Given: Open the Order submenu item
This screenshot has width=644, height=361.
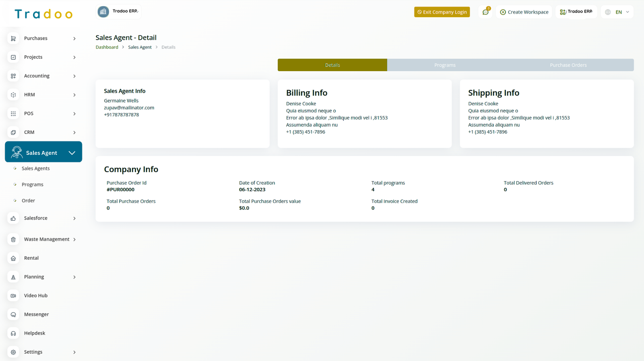Looking at the screenshot, I should pos(28,201).
